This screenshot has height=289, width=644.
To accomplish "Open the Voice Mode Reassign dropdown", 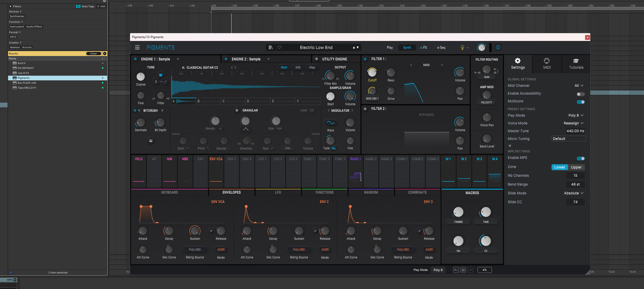I will pyautogui.click(x=574, y=123).
